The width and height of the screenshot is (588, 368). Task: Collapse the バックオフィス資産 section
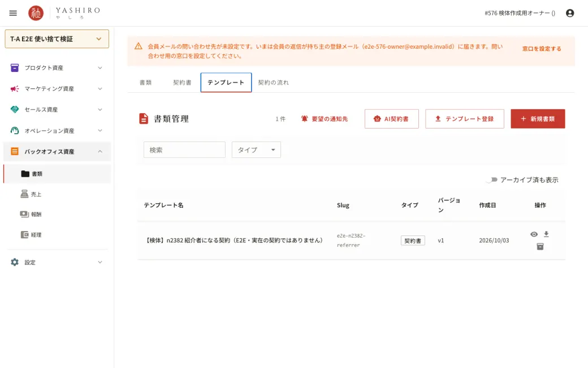click(100, 151)
